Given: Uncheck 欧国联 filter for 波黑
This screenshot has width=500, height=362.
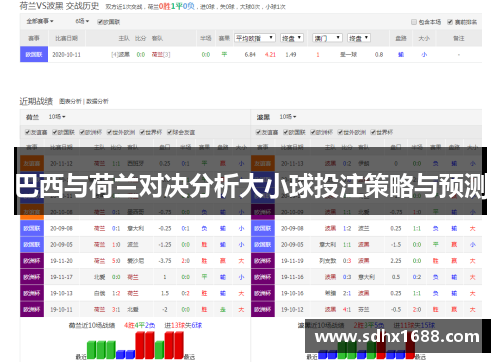Looking at the screenshot, I should (286, 132).
